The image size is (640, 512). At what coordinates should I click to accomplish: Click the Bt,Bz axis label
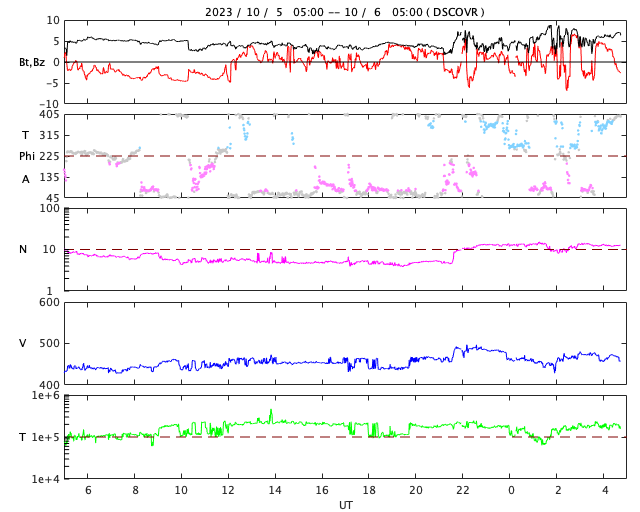coord(32,62)
